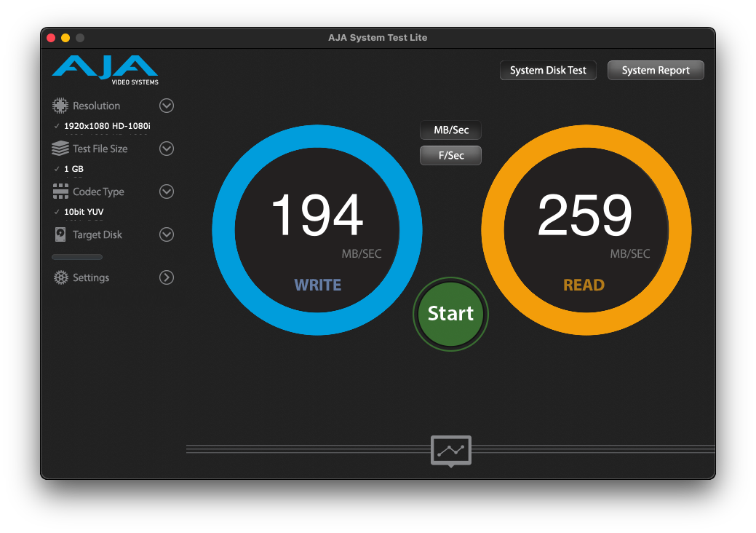Start the disk speed test
This screenshot has height=533, width=756.
pyautogui.click(x=451, y=314)
